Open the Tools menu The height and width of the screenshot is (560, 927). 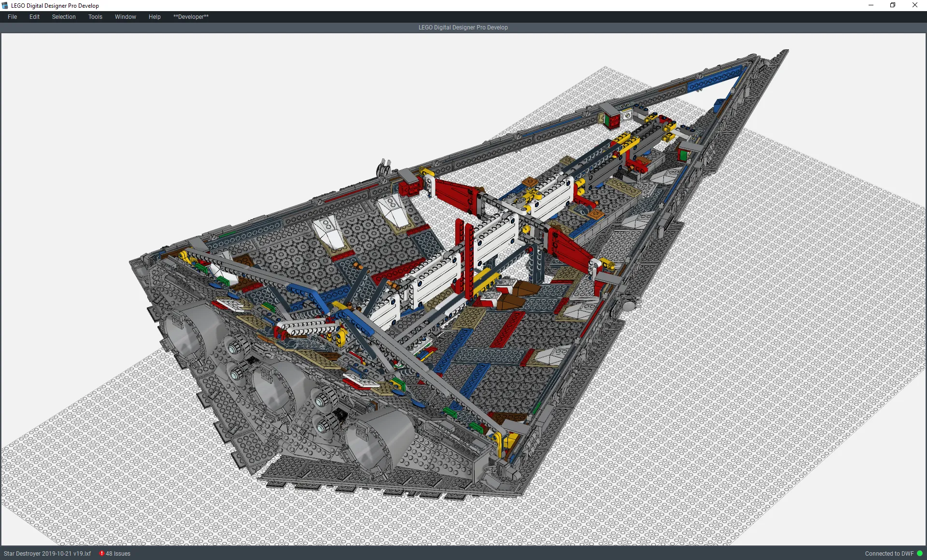(95, 17)
